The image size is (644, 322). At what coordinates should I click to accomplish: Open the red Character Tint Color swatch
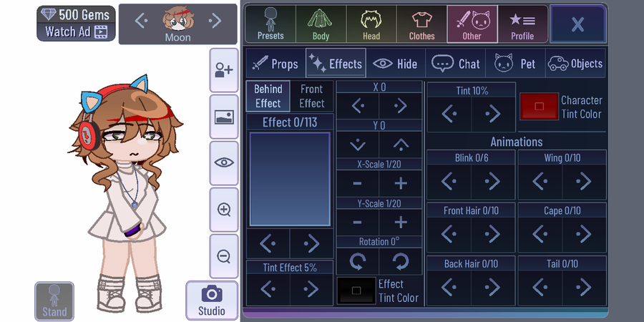click(539, 107)
